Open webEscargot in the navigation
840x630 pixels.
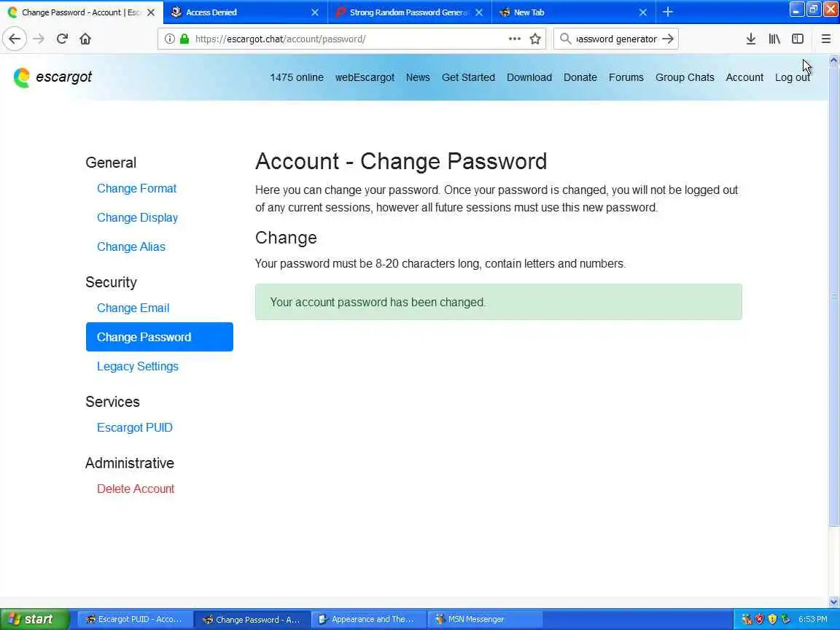[365, 77]
